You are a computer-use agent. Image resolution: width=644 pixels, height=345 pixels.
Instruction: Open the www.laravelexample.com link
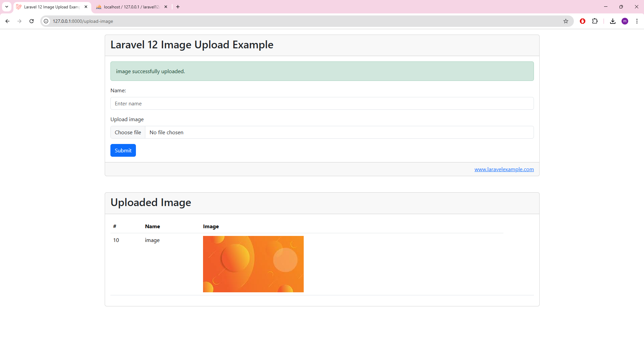504,169
